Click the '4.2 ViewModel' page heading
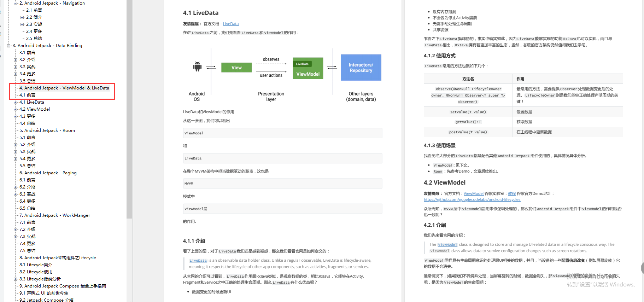The image size is (644, 302). pos(445,183)
